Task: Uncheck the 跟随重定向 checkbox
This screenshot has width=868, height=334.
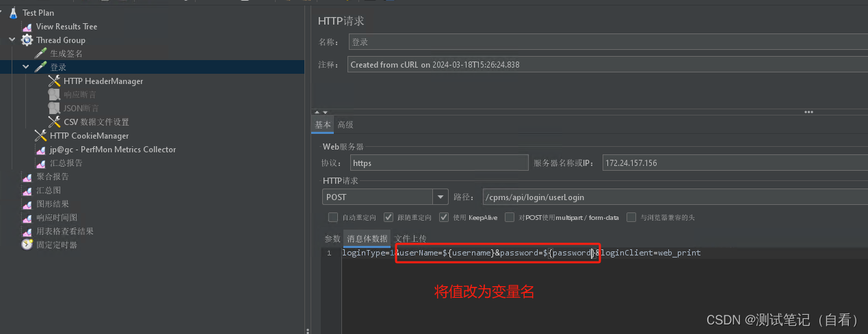Action: [389, 217]
